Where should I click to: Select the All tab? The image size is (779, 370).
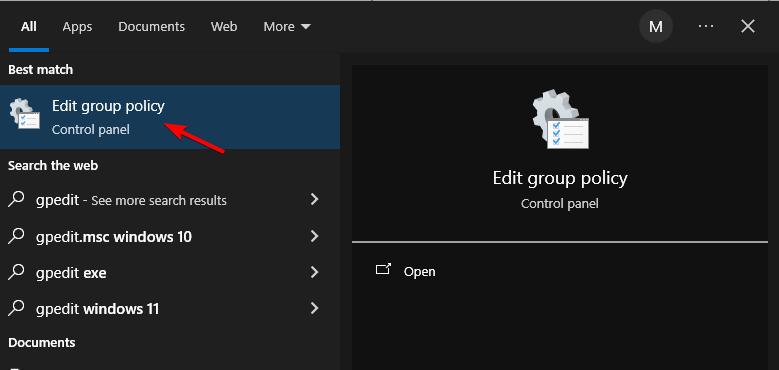(29, 26)
